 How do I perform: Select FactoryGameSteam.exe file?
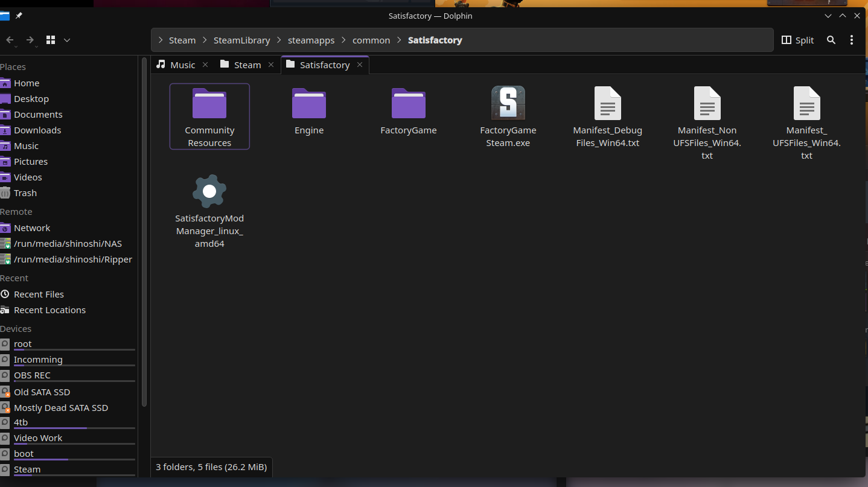[508, 116]
